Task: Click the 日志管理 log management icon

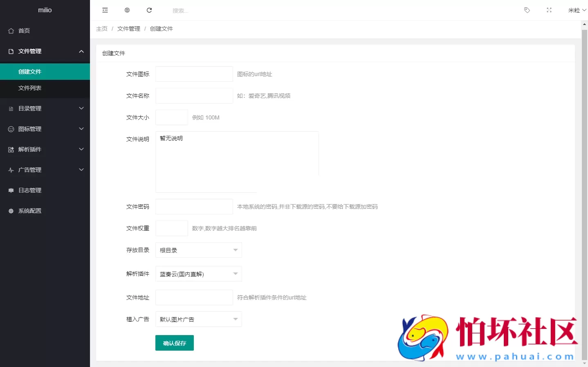Action: pyautogui.click(x=10, y=190)
